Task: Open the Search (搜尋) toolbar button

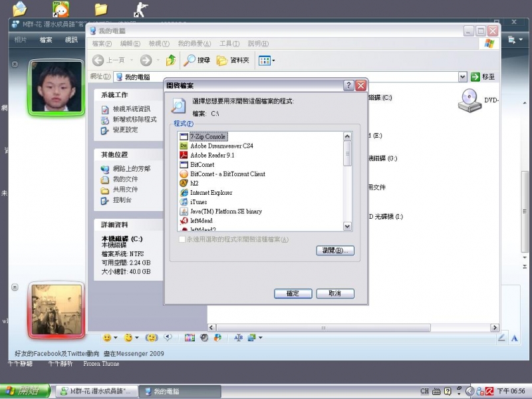Action: (197, 61)
